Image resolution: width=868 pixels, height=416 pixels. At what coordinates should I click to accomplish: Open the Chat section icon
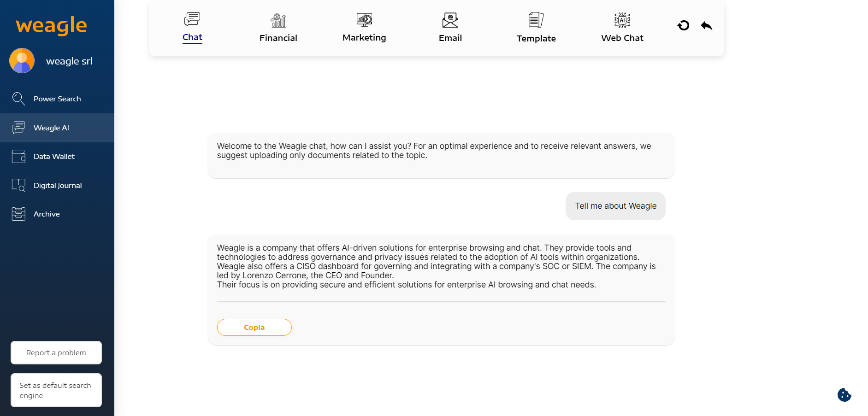point(192,19)
